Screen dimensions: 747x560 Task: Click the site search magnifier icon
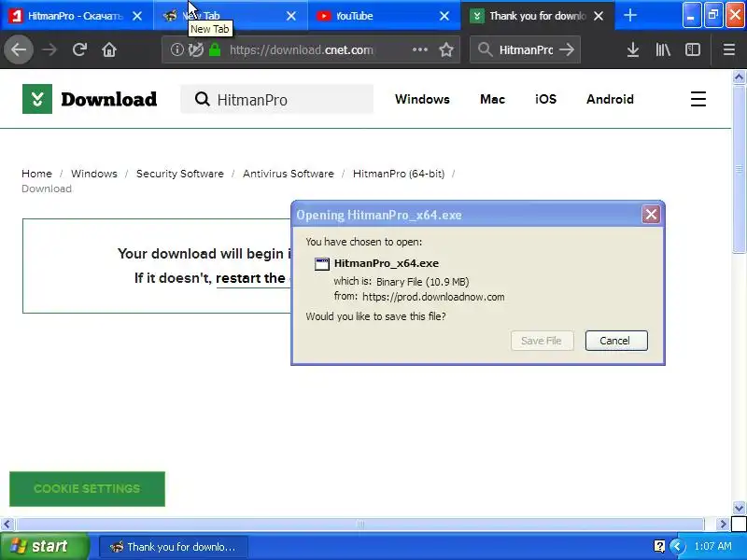point(203,99)
